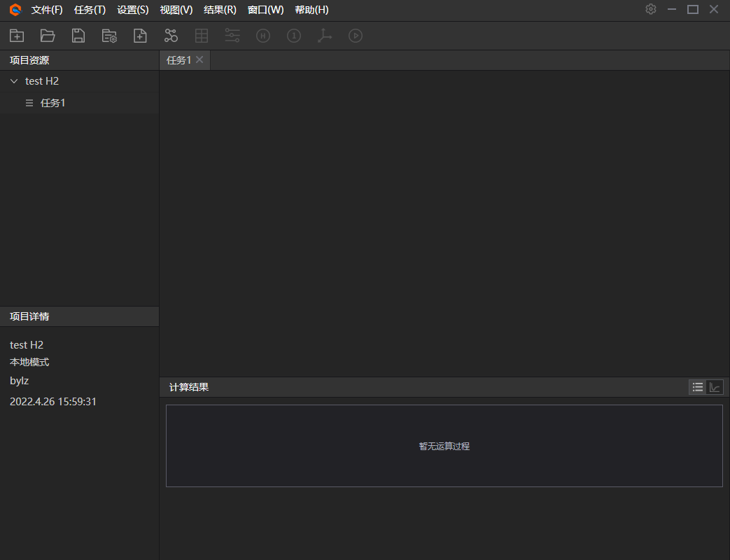
Task: Select the molecule structure toolbar icon
Action: coord(171,36)
